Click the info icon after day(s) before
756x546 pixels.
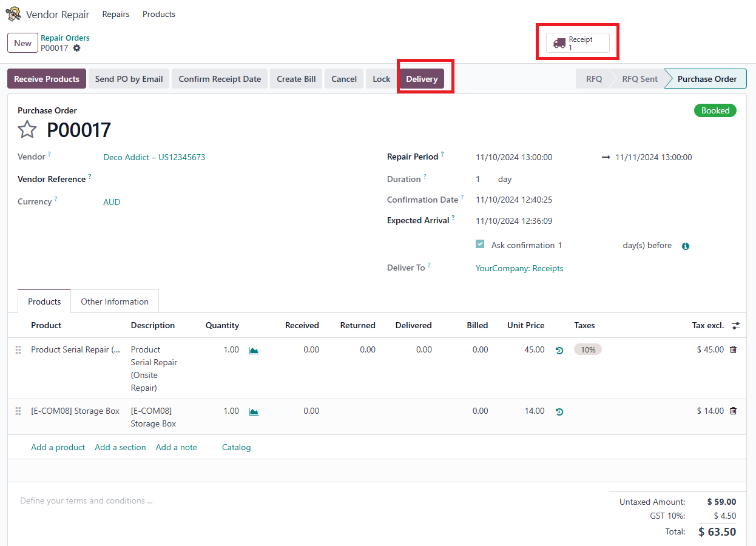(686, 246)
